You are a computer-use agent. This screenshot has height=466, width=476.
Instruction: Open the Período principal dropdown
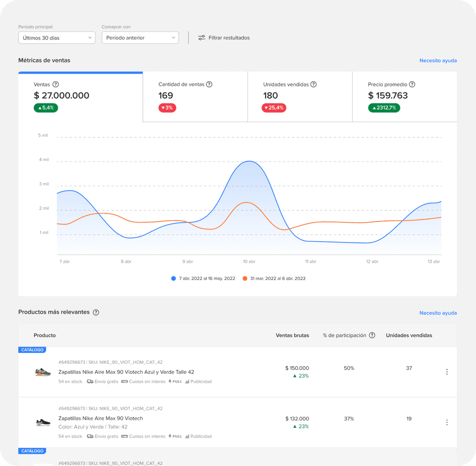click(x=57, y=38)
